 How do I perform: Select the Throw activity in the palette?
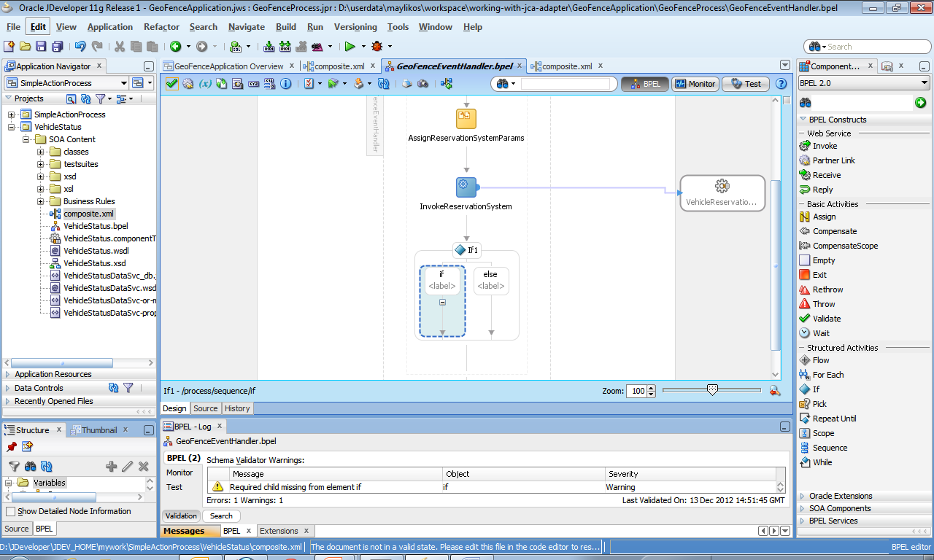tap(817, 304)
